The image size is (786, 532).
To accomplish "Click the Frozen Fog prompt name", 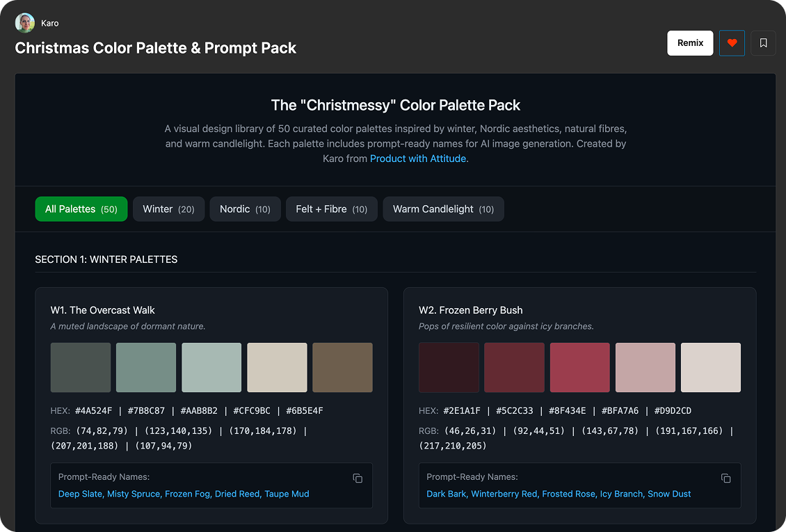I will click(x=187, y=494).
